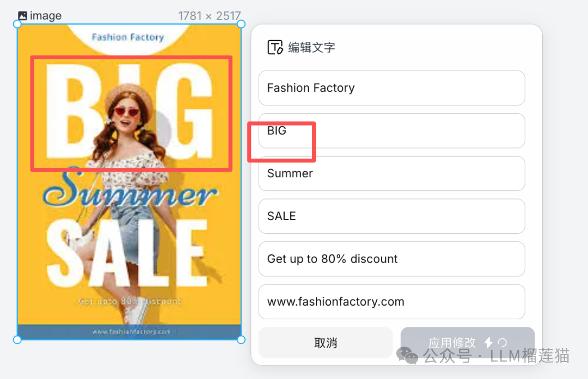This screenshot has height=379, width=588.
Task: Click the SALE text field
Action: [391, 216]
